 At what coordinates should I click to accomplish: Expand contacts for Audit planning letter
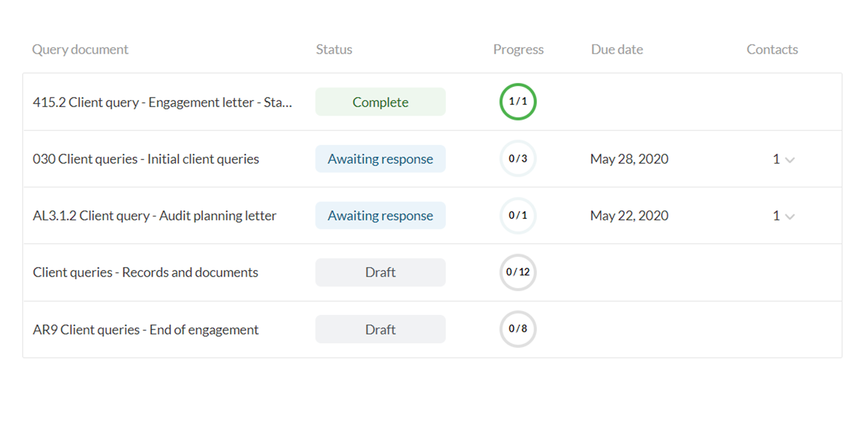click(x=789, y=217)
